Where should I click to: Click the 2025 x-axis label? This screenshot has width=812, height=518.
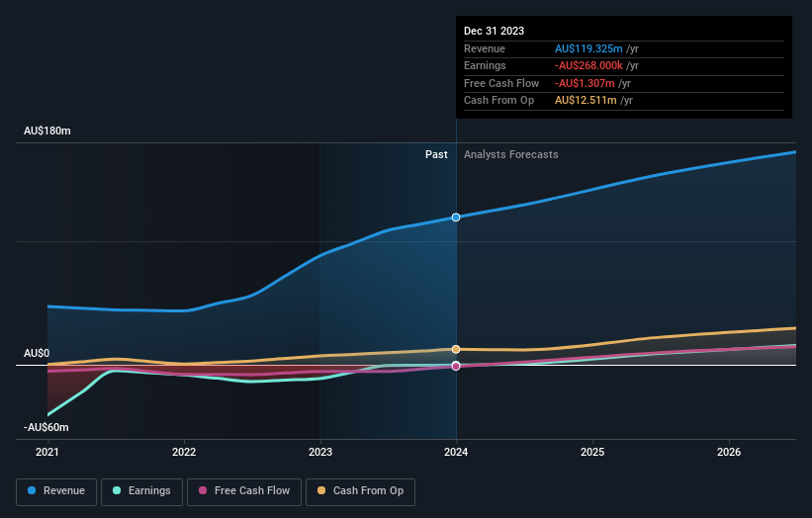[x=592, y=452]
